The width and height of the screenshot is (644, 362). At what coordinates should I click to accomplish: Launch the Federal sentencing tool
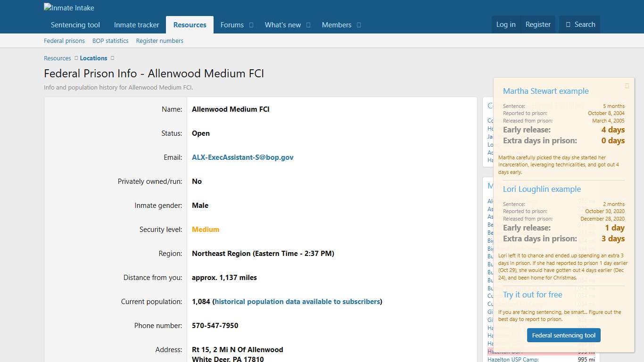pyautogui.click(x=563, y=335)
